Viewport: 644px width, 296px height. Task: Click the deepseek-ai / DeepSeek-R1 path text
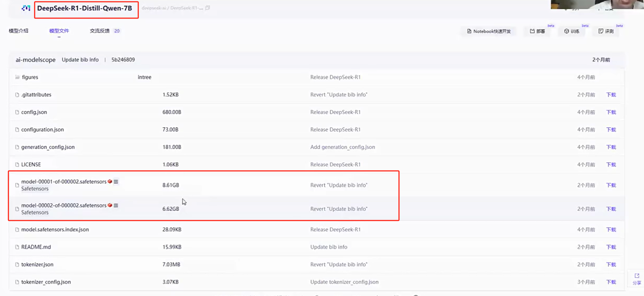[172, 8]
